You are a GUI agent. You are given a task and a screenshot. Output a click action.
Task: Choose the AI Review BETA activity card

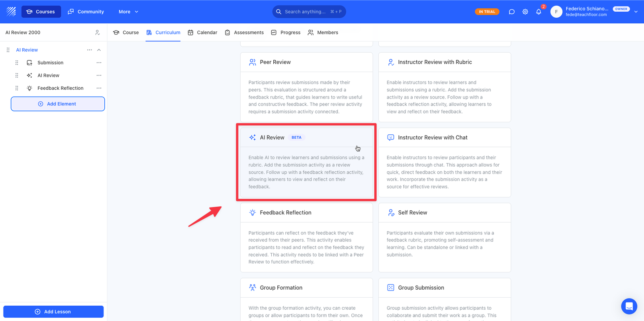[307, 163]
